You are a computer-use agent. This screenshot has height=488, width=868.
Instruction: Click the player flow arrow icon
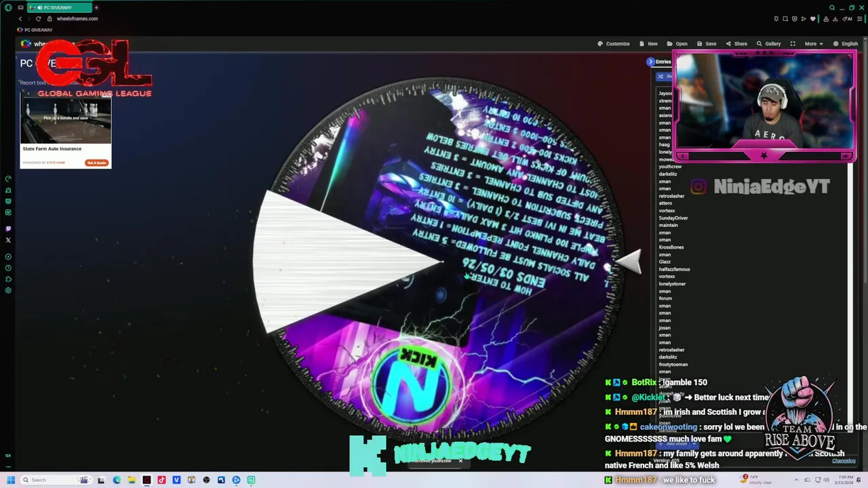click(x=804, y=18)
